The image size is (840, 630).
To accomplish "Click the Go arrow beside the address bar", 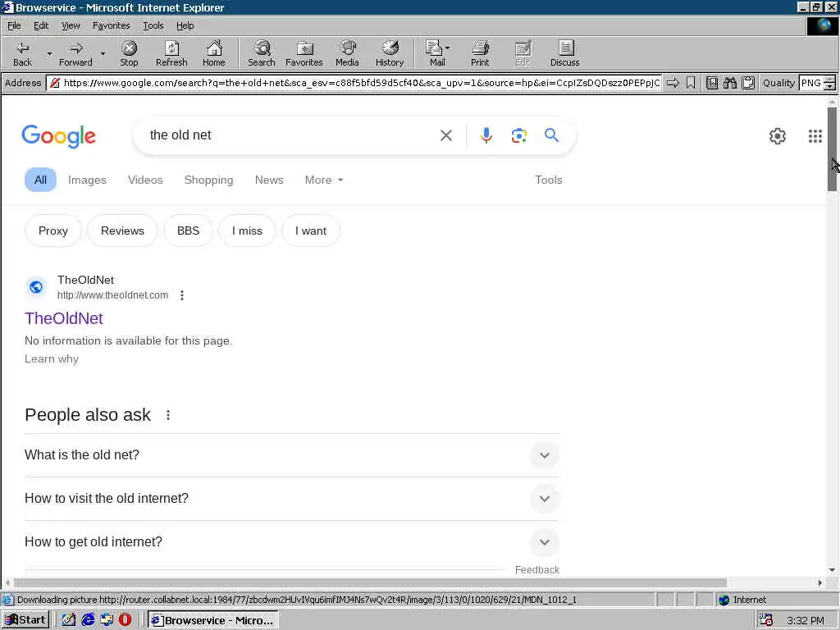I will (x=673, y=83).
